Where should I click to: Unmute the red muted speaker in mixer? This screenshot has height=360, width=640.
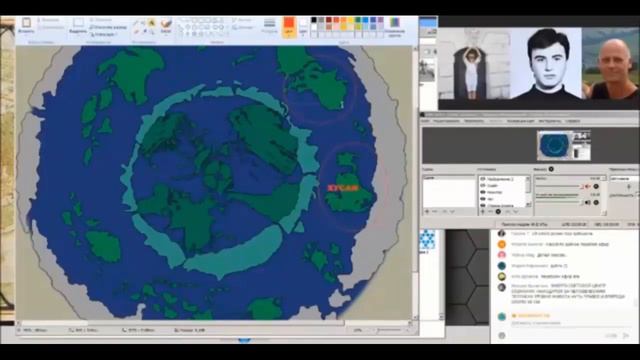(587, 186)
